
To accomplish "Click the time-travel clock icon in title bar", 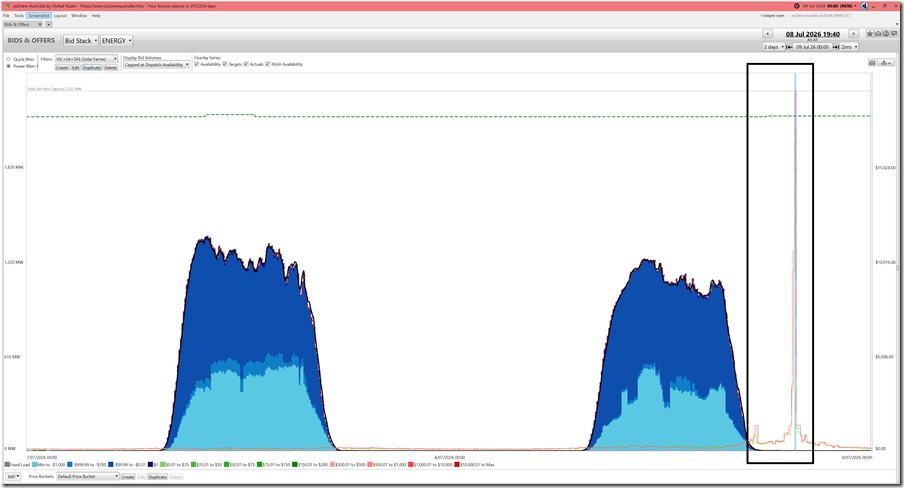I will click(796, 6).
